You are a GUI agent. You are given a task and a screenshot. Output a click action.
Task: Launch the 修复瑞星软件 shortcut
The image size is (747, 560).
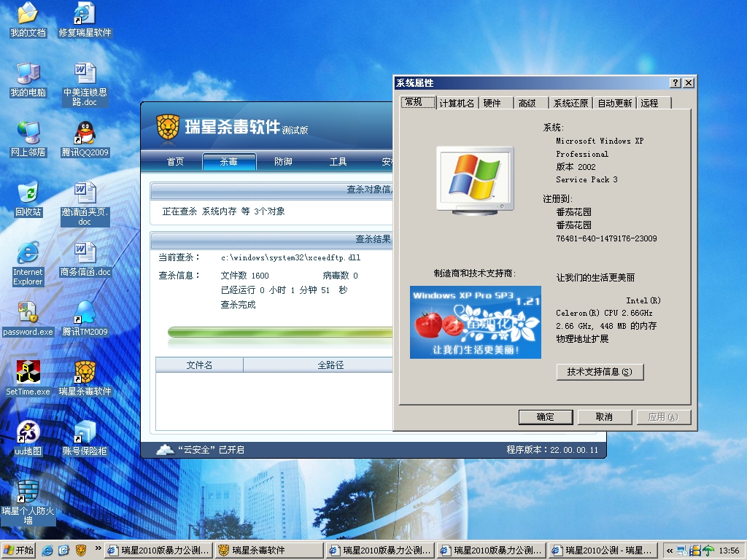[x=85, y=20]
